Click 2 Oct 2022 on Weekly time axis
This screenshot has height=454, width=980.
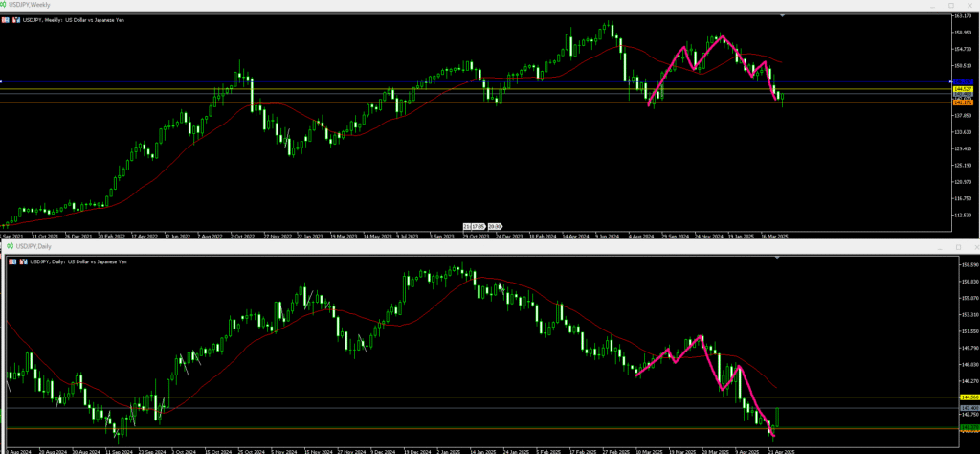coord(244,237)
